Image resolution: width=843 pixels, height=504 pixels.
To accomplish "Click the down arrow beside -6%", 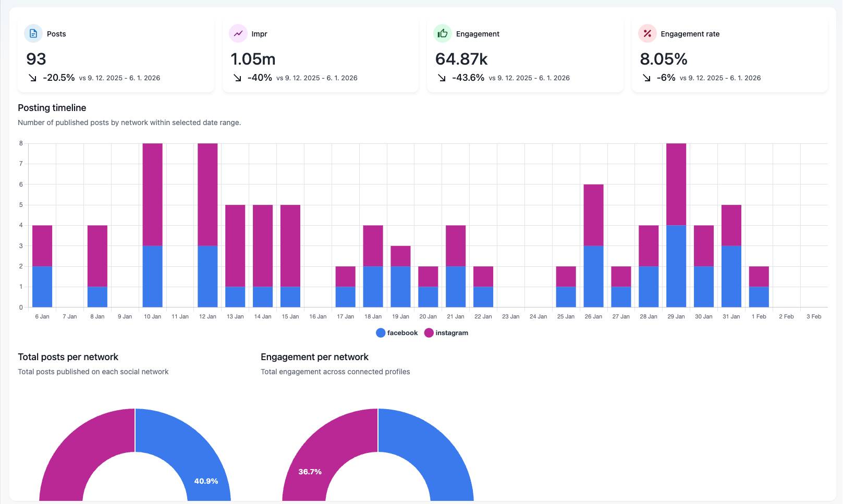I will [646, 78].
